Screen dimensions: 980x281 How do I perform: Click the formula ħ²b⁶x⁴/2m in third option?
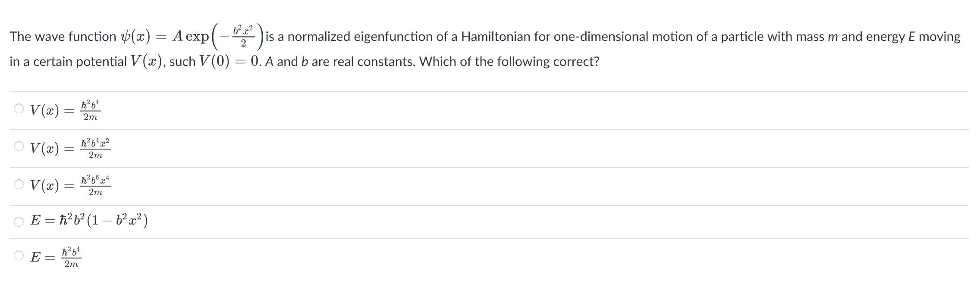96,185
